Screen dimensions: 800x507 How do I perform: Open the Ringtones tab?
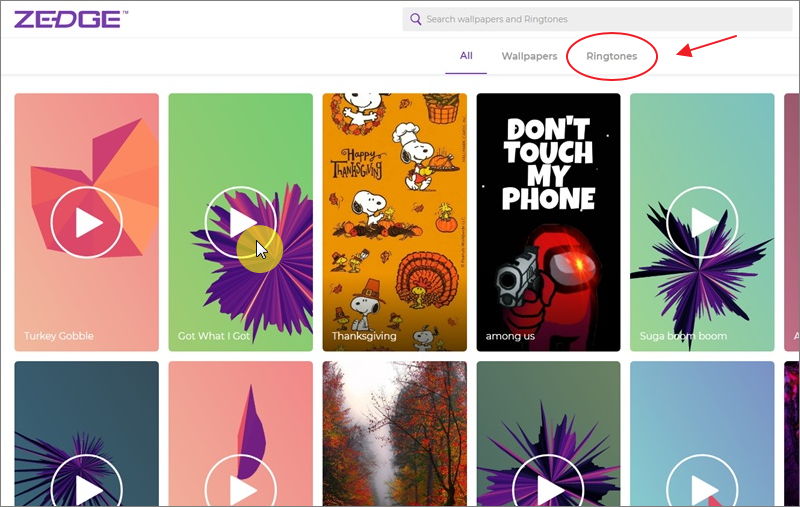[611, 56]
